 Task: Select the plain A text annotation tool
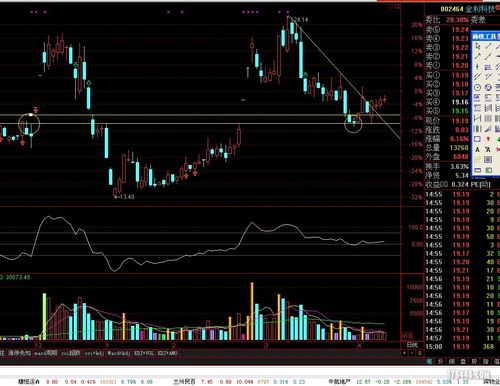478,150
